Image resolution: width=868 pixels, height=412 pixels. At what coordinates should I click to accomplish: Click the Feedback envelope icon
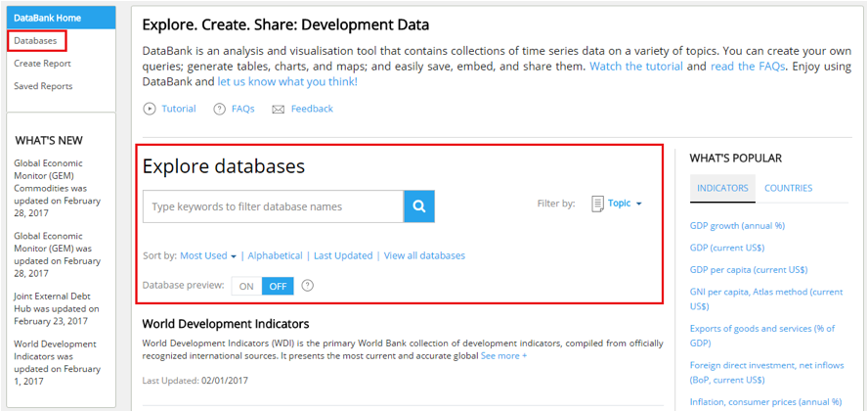click(x=278, y=110)
